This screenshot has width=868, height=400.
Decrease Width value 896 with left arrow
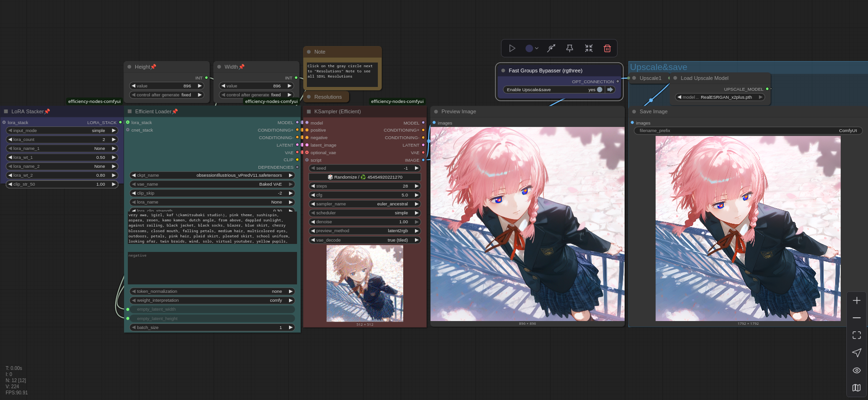(223, 86)
